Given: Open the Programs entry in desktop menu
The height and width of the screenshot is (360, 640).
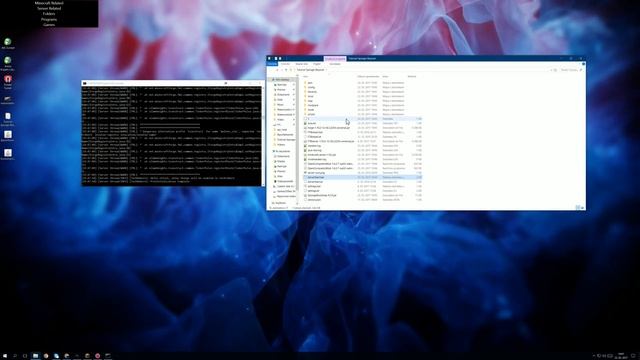Looking at the screenshot, I should coord(49,19).
